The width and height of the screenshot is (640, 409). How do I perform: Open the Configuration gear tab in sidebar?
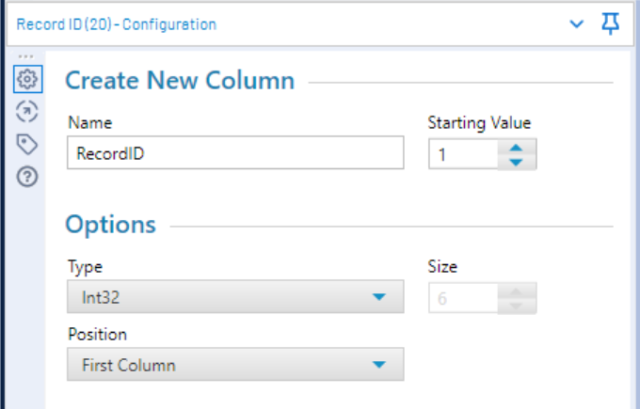27,79
